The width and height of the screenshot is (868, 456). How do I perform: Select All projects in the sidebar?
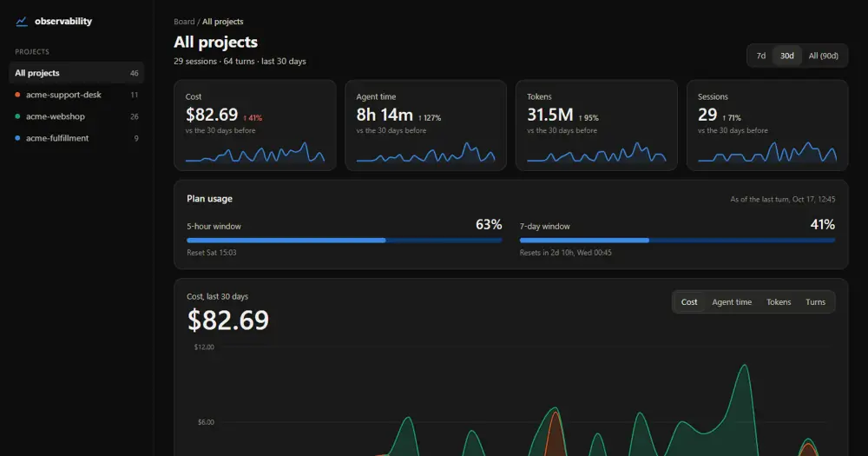tap(76, 73)
